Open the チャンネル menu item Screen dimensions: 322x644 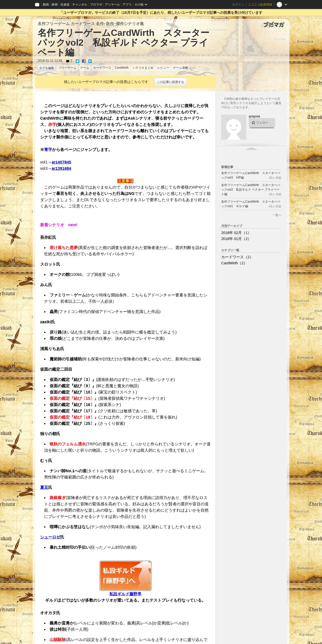(x=80, y=5)
